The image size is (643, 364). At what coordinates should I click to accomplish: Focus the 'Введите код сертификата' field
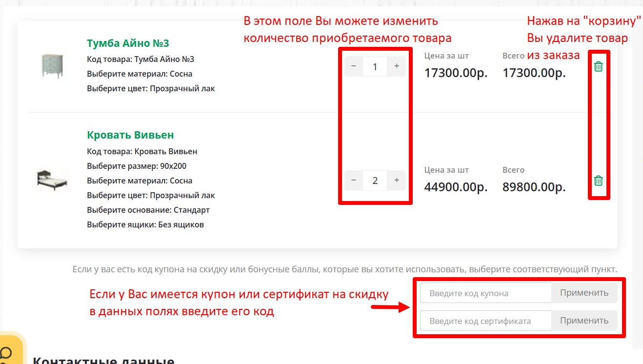[486, 321]
